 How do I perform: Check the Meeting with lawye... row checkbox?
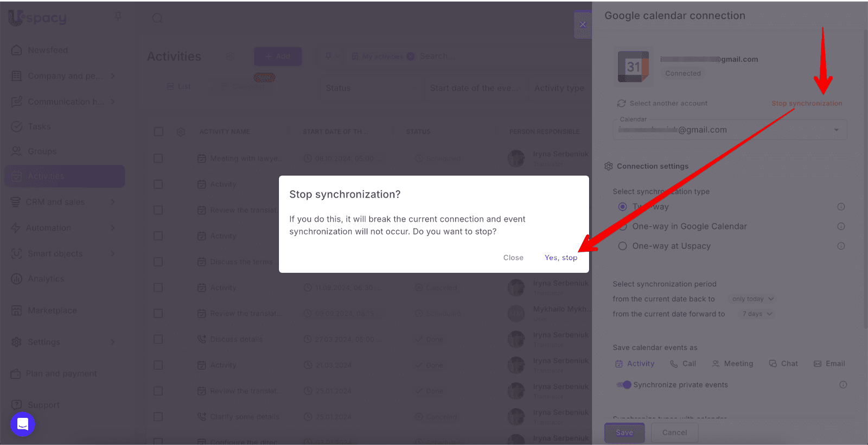(158, 158)
